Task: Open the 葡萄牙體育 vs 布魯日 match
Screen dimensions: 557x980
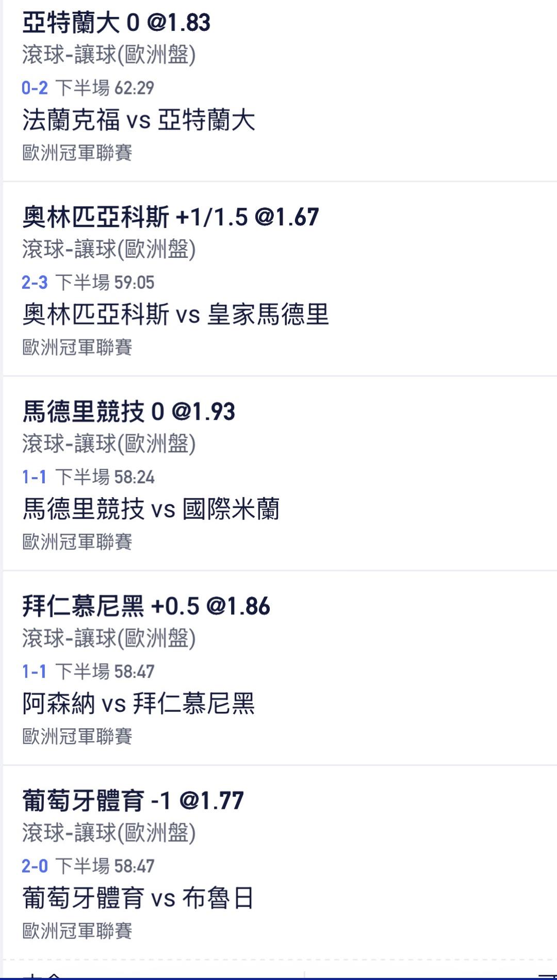Action: coord(138,898)
